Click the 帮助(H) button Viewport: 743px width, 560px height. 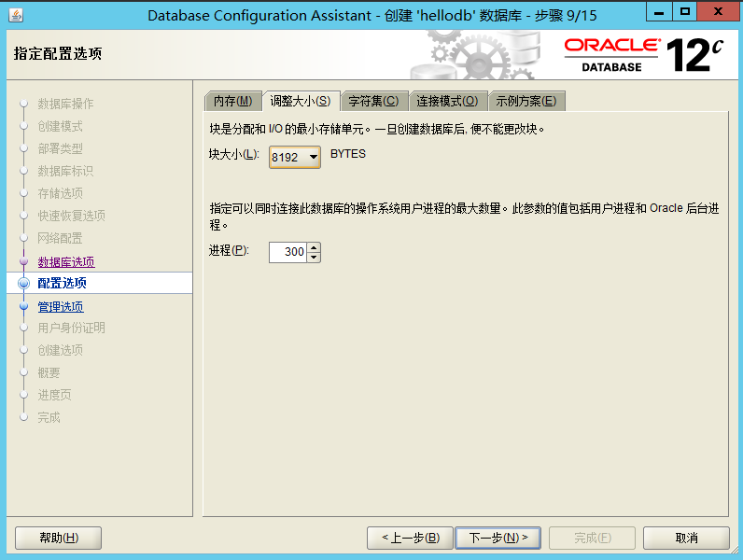click(x=58, y=538)
